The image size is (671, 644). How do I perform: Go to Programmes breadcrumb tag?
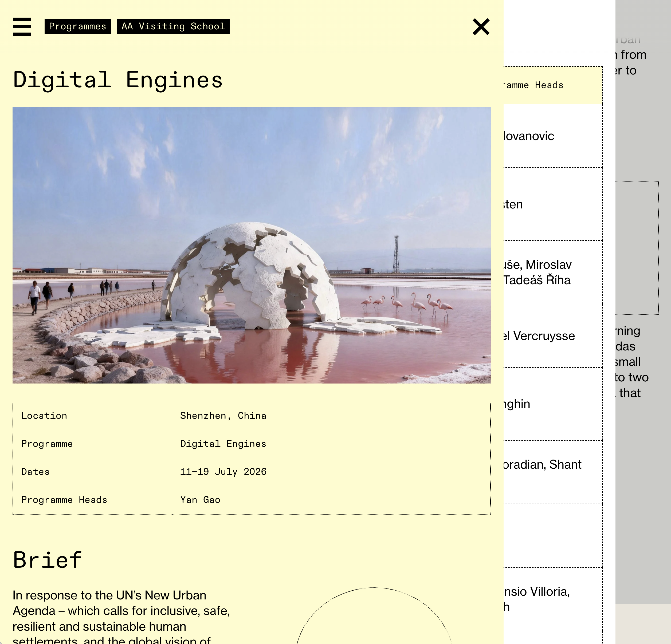point(78,27)
